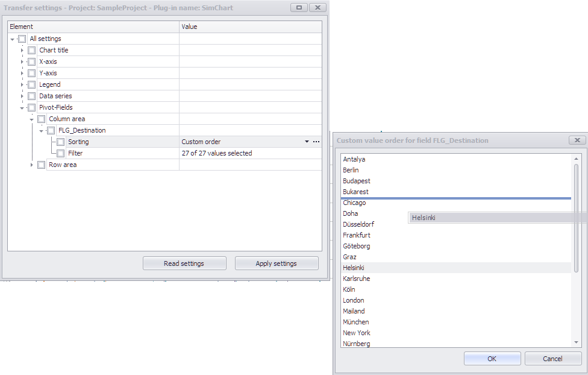Select the highlighted Helsinki list row
588x375 pixels.
point(455,268)
